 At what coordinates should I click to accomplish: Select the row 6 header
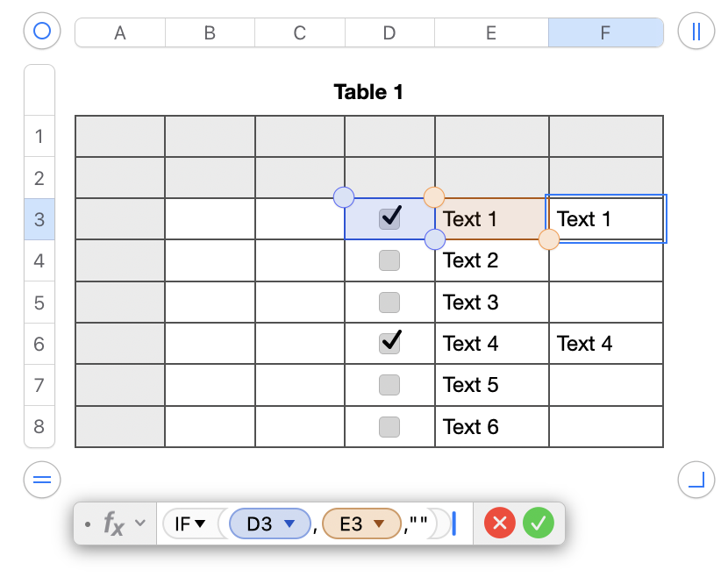[39, 344]
